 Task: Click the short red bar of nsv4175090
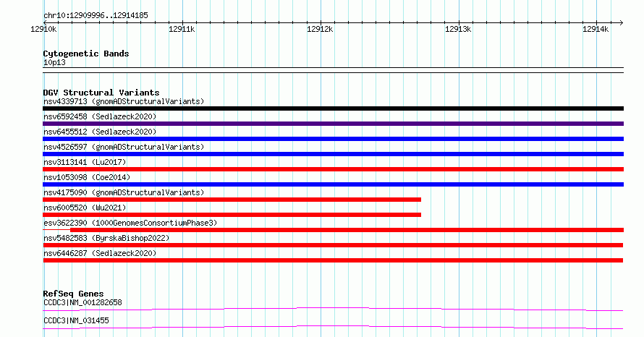click(232, 200)
